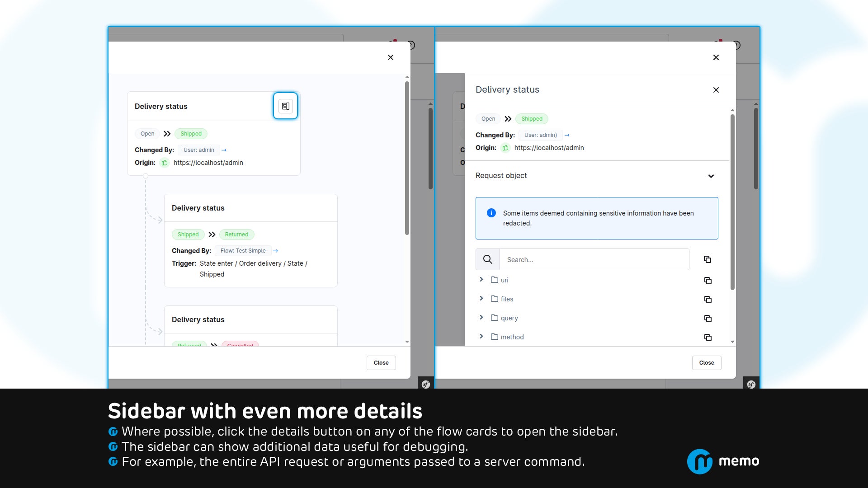Viewport: 868px width, 488px height.
Task: Copy the files value
Action: pos(708,300)
